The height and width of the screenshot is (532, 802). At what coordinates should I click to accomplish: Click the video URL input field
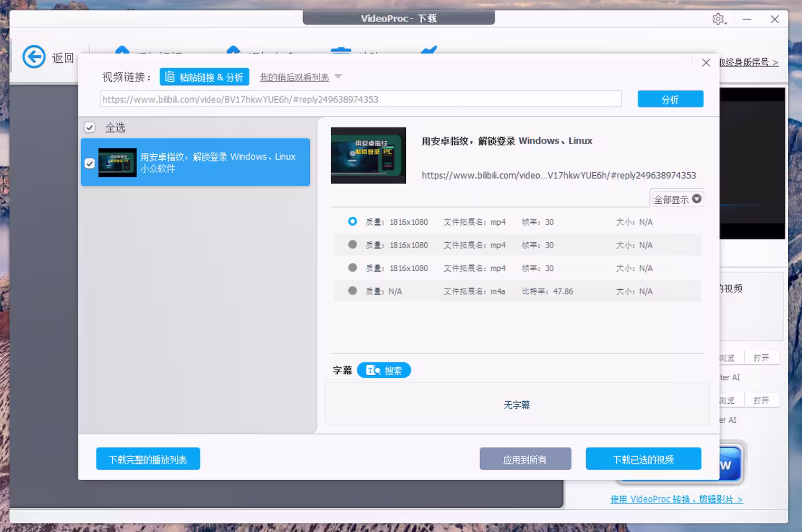tap(361, 99)
